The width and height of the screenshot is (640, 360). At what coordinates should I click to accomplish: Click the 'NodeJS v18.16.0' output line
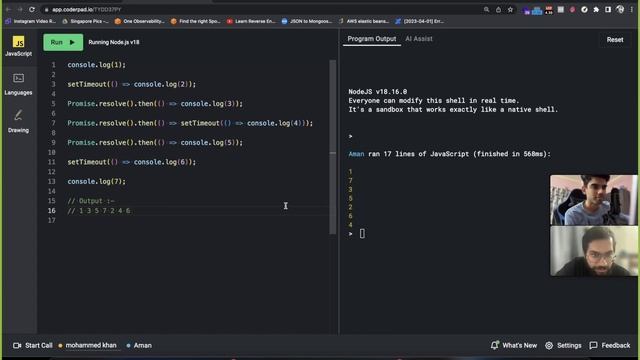[x=378, y=92]
